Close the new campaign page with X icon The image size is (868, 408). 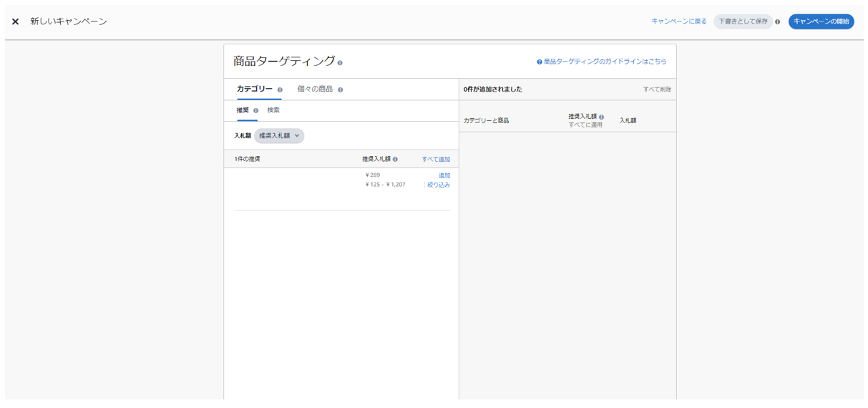(x=15, y=21)
